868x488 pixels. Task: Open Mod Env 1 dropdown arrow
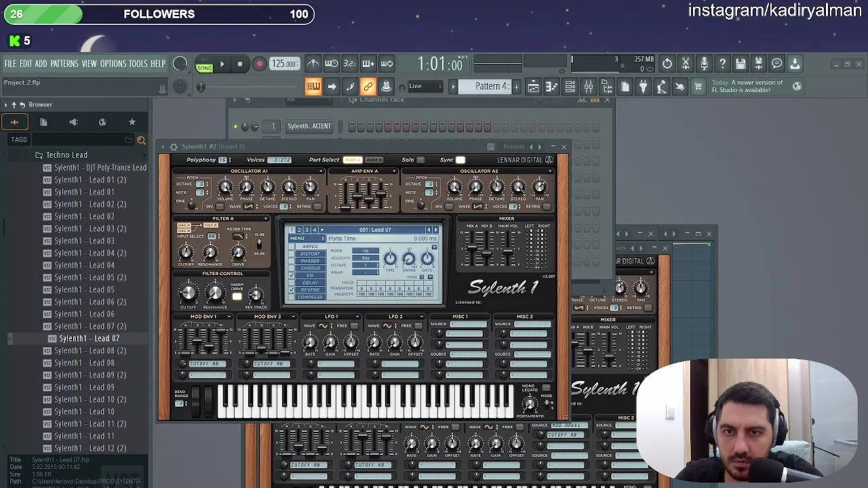pos(229,317)
